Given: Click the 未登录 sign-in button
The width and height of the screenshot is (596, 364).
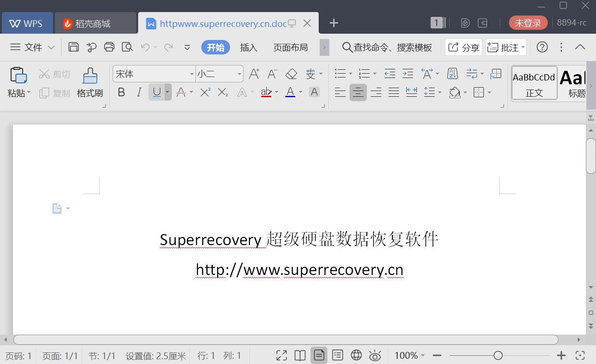Looking at the screenshot, I should tap(528, 22).
